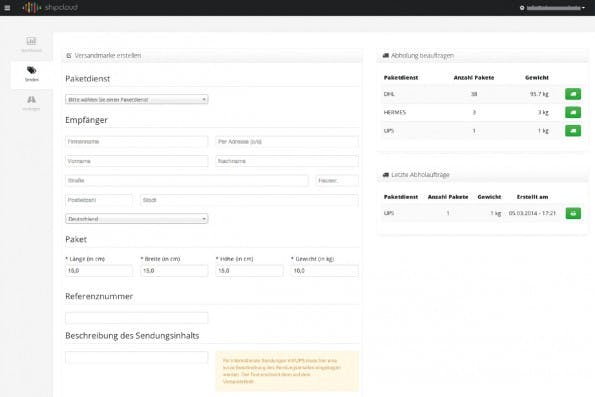Open the Paketdienst carrier dropdown
595x397 pixels.
137,99
